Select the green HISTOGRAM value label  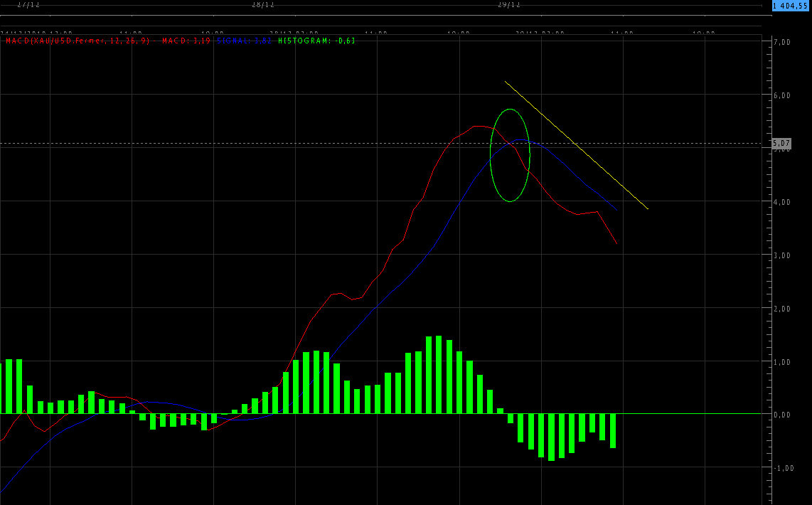click(316, 41)
